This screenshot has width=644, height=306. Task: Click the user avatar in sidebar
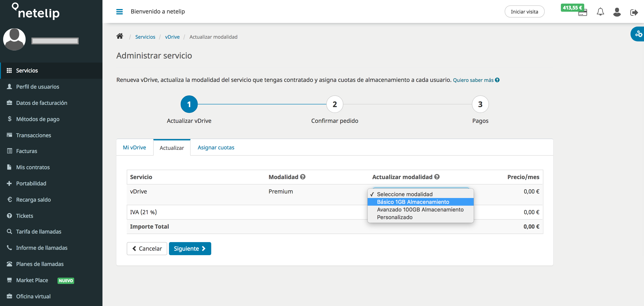[x=14, y=39]
